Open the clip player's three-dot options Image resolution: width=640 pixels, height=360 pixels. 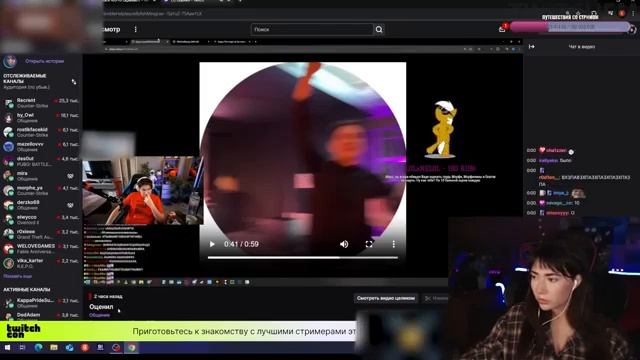(x=393, y=244)
